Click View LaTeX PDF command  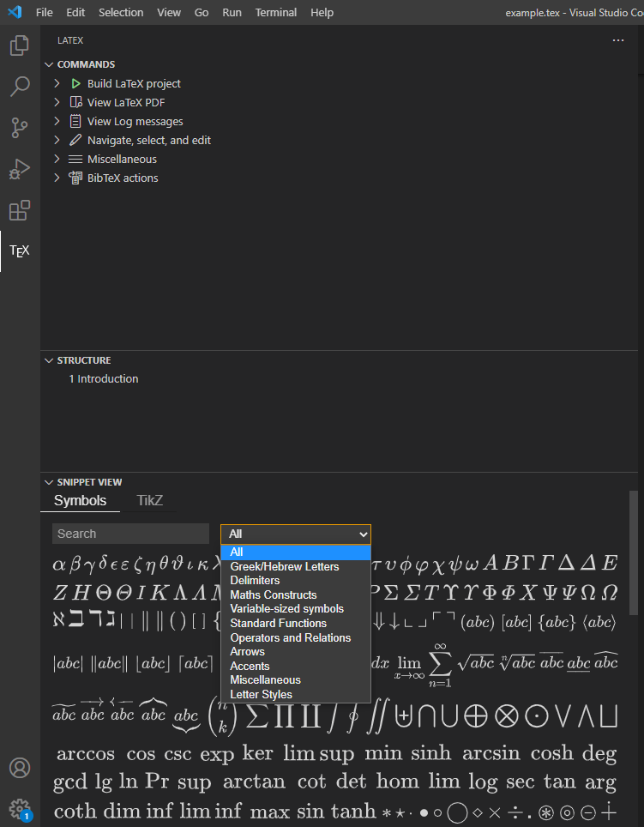pyautogui.click(x=126, y=102)
